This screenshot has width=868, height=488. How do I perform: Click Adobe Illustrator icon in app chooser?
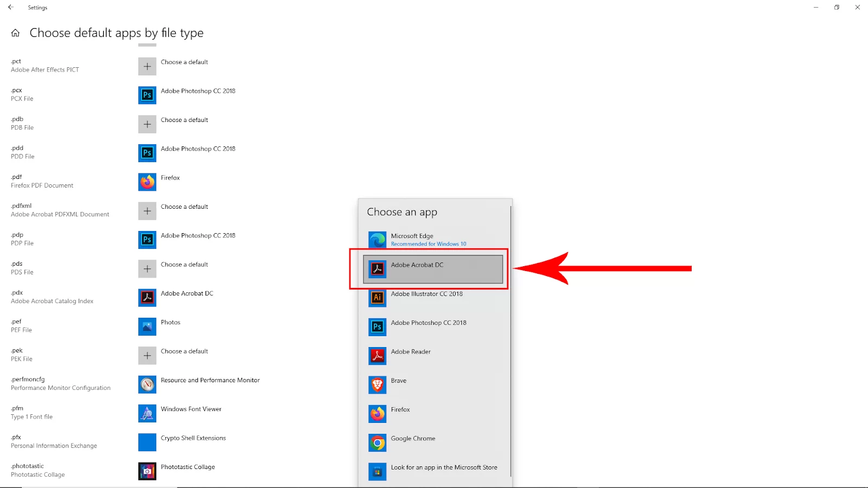click(378, 298)
